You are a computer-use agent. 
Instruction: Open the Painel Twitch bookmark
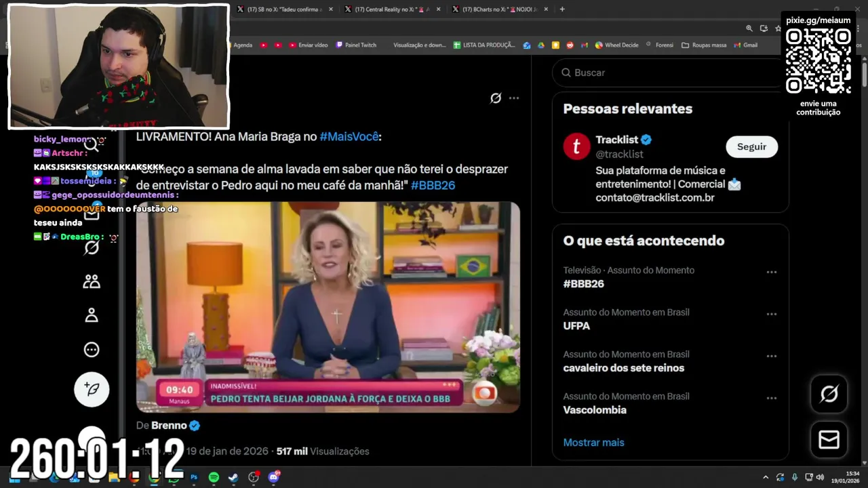[356, 45]
